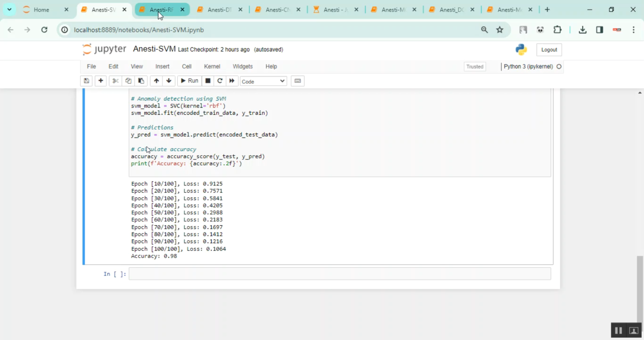Toggle the Trusted notebook indicator
Image resolution: width=644 pixels, height=340 pixels.
click(x=475, y=67)
